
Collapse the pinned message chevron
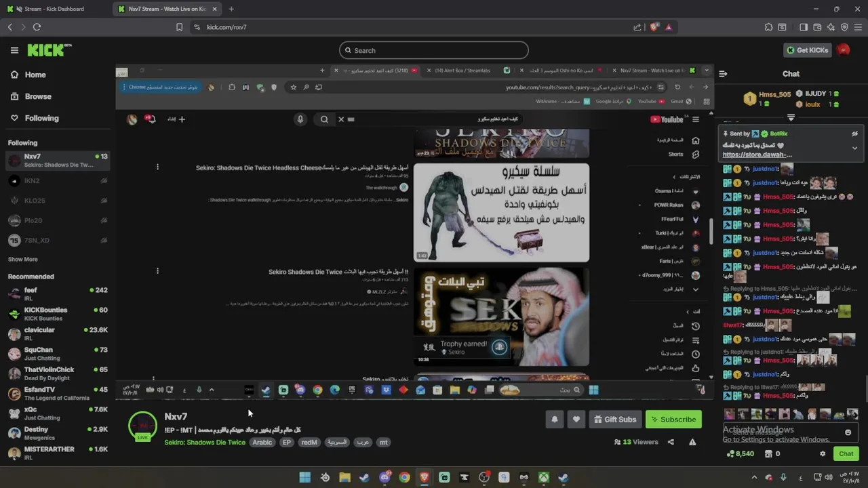[854, 148]
